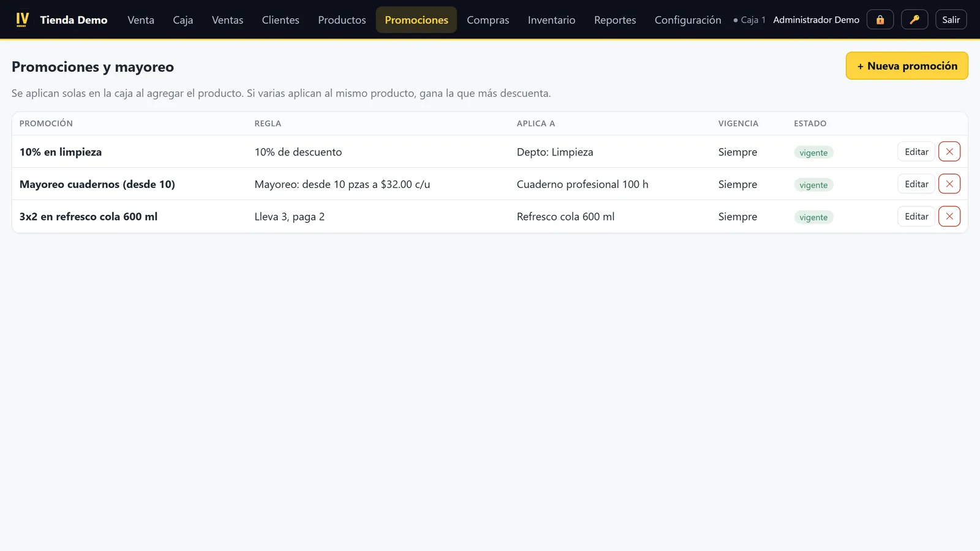The height and width of the screenshot is (551, 980).
Task: Edit the 3x2 en refresco cola promotion
Action: click(916, 216)
